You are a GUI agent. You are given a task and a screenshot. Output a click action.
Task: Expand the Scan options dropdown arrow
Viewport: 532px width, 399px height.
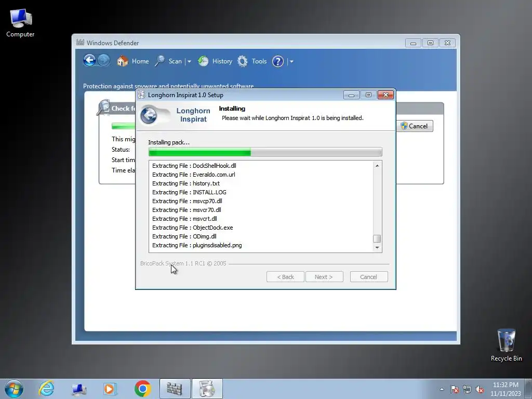[x=189, y=61]
